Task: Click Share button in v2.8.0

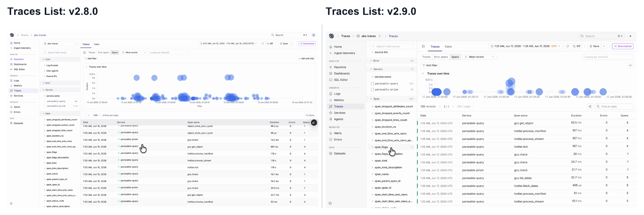Action: click(310, 115)
